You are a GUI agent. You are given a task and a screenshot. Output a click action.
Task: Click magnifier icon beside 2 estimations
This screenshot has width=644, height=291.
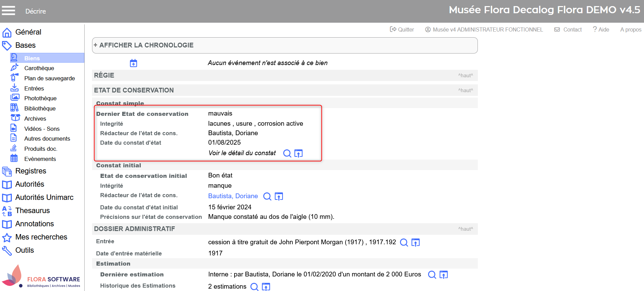pyautogui.click(x=254, y=287)
